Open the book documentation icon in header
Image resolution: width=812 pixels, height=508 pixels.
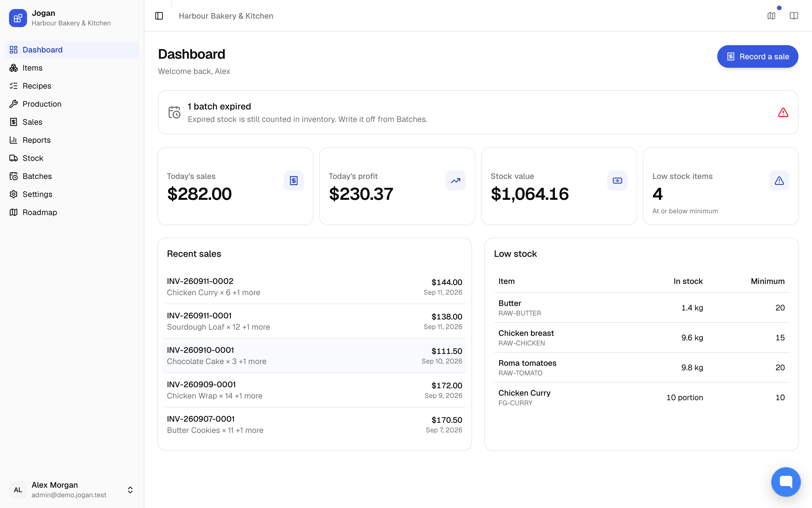[x=794, y=16]
